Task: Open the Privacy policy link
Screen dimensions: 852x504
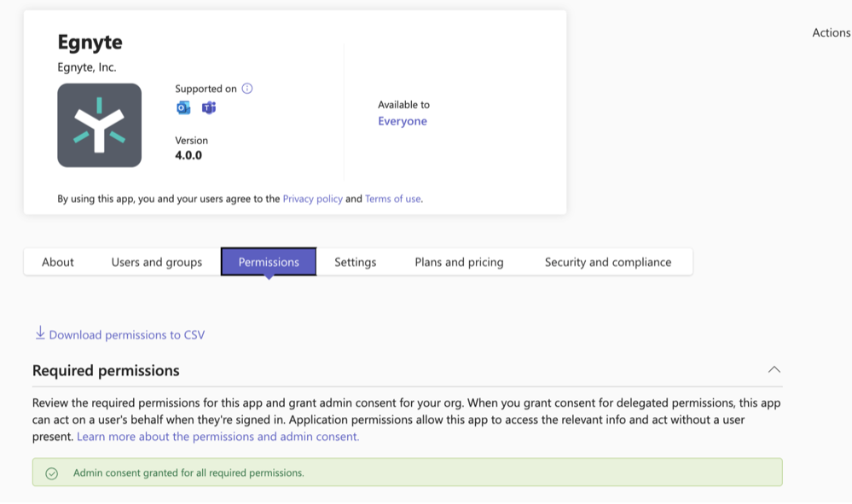Action: [x=313, y=198]
